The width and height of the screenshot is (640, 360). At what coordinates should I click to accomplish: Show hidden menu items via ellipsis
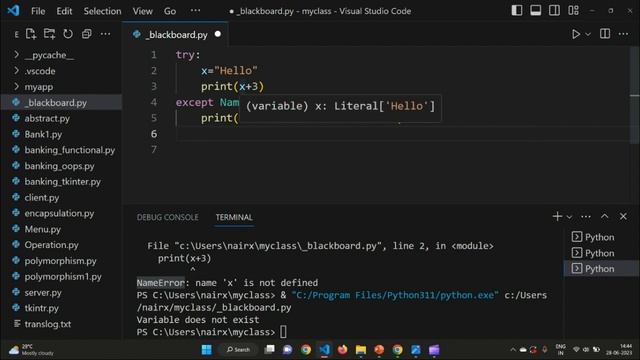(196, 11)
